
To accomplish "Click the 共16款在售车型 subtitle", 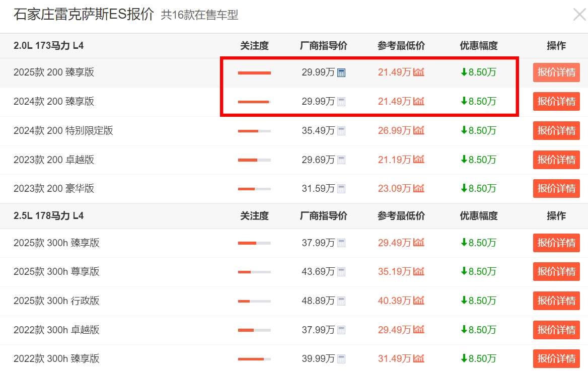I will [x=199, y=15].
